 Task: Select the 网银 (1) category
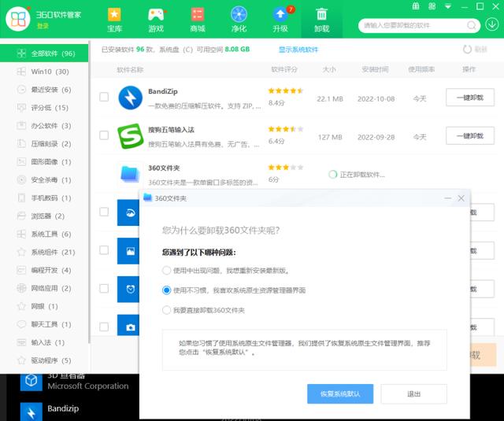[44, 306]
